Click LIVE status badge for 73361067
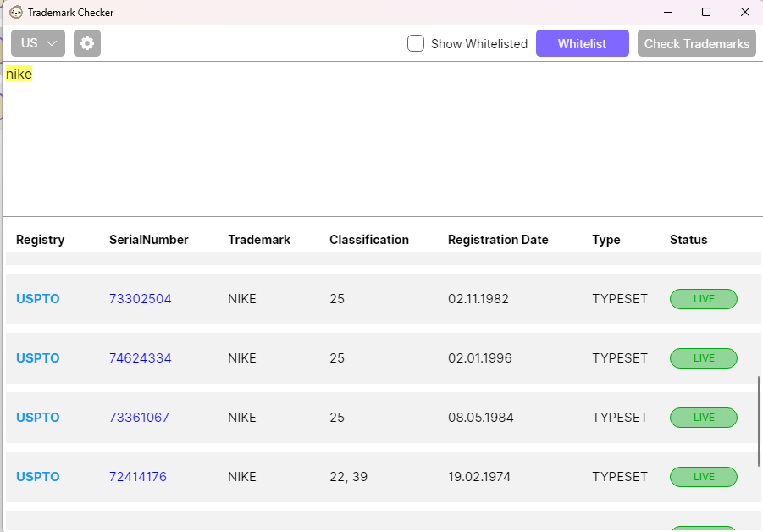 (x=704, y=418)
